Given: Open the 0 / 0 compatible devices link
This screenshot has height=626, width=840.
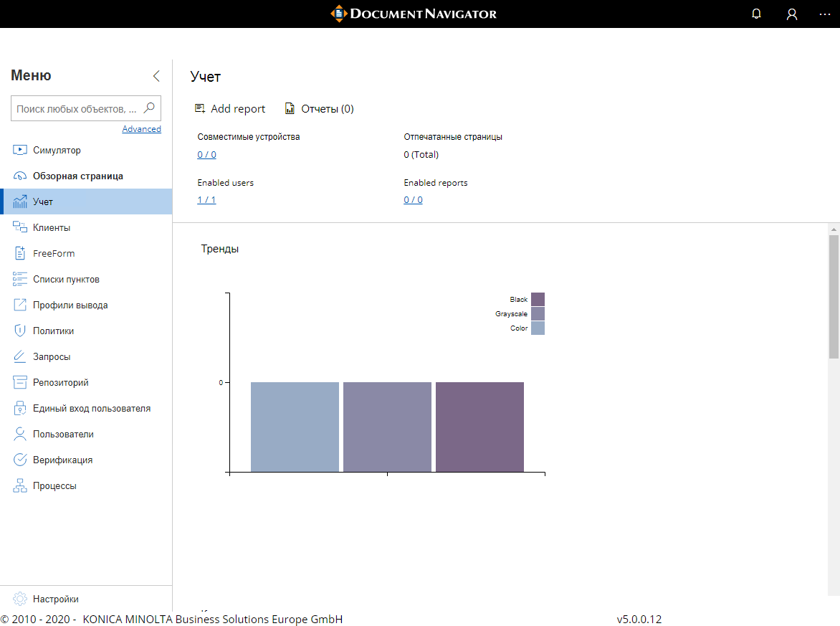Looking at the screenshot, I should click(x=207, y=154).
